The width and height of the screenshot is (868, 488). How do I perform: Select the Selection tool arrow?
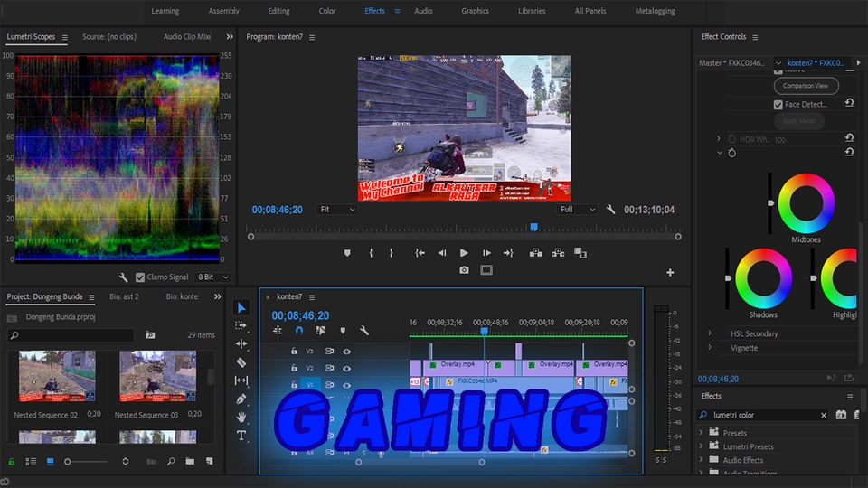click(241, 307)
